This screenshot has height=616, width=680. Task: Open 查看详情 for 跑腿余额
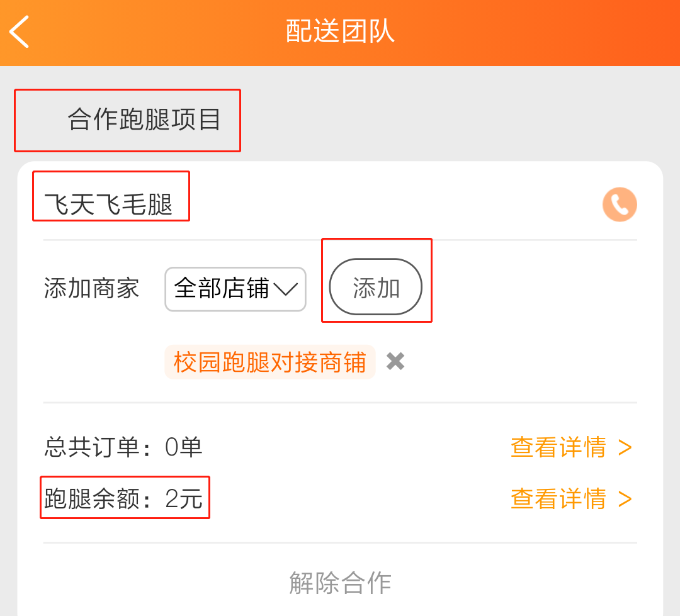tap(570, 499)
